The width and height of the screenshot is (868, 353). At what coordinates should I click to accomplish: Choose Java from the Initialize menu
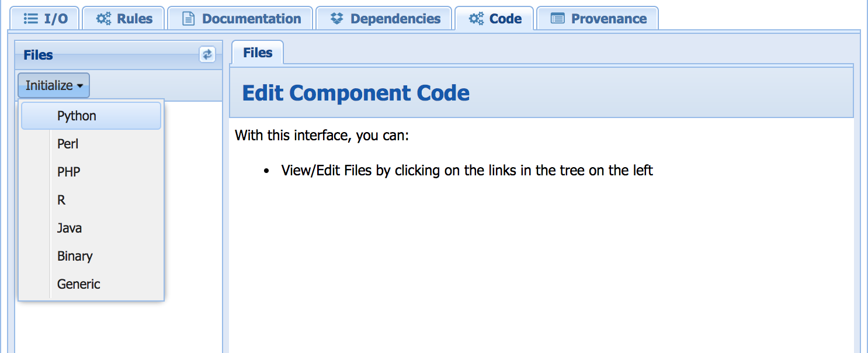[70, 228]
